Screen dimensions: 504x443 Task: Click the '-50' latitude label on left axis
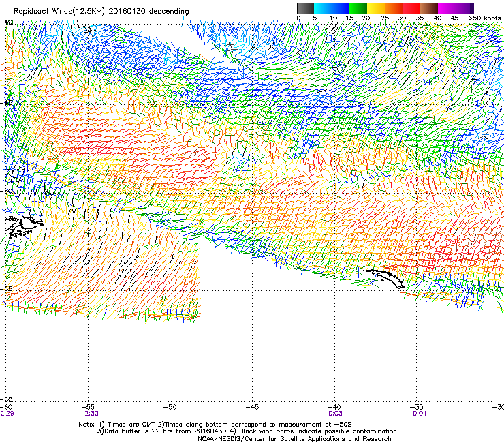point(6,191)
